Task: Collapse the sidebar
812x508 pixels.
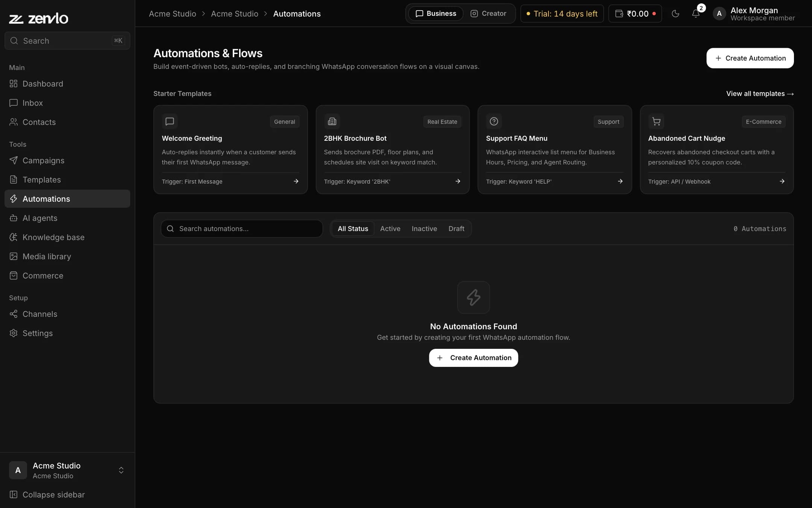Action: (67, 494)
